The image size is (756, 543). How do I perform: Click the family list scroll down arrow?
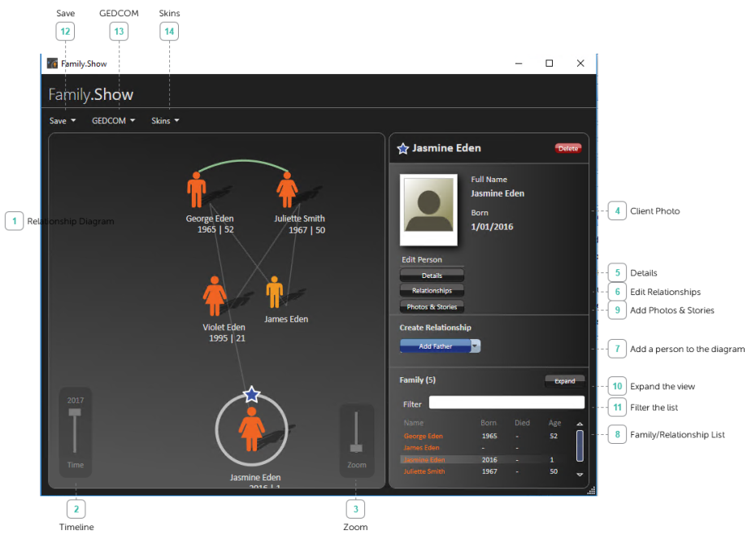click(580, 475)
